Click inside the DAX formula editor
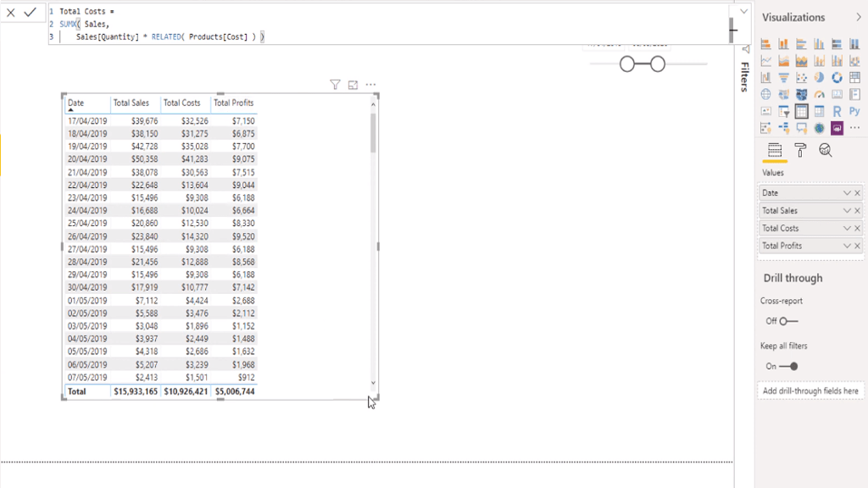Screen dimensions: 868x488 click(x=387, y=25)
